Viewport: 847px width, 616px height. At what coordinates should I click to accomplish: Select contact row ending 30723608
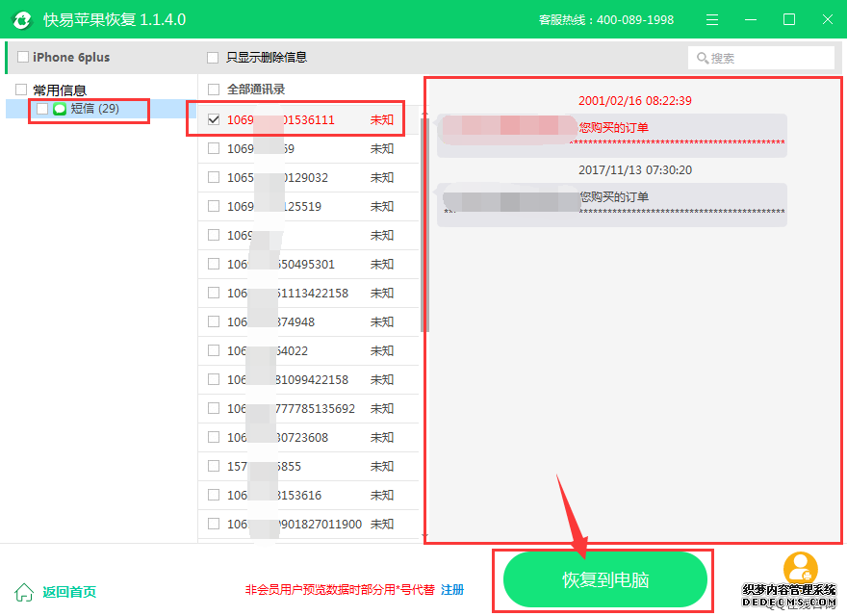(308, 437)
